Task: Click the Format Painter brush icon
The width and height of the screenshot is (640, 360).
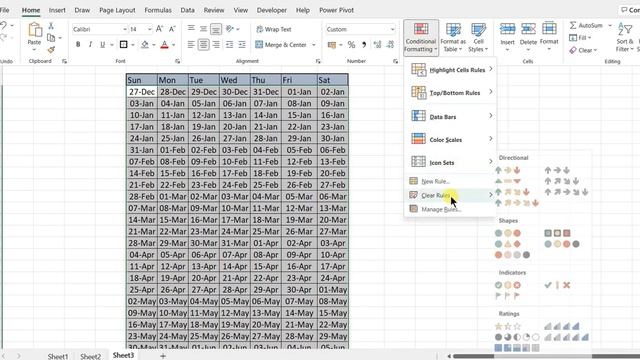Action: tap(51, 50)
